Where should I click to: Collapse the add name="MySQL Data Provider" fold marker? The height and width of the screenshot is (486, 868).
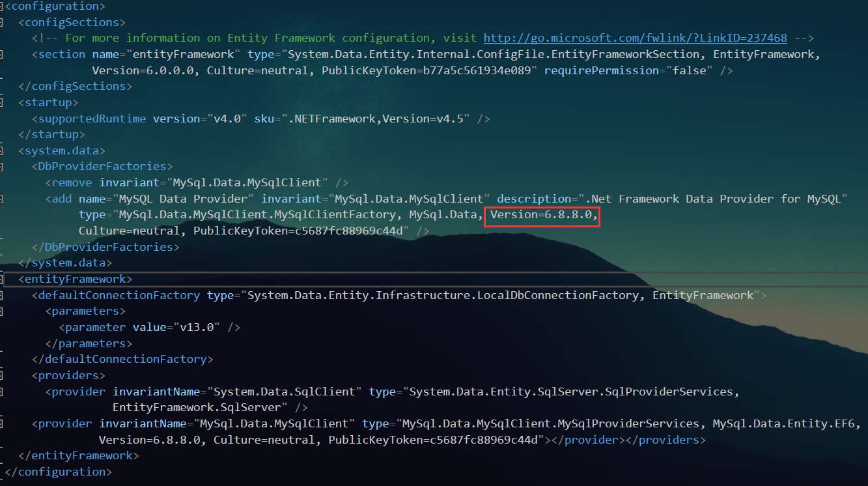tap(1, 199)
